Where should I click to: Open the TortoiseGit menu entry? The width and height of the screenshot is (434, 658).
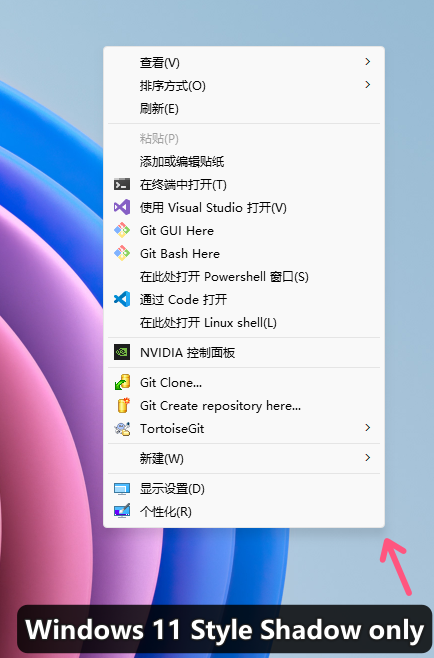click(244, 428)
